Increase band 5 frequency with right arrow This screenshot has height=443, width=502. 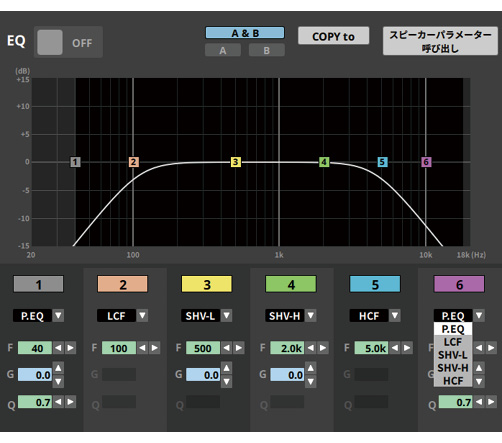click(407, 348)
